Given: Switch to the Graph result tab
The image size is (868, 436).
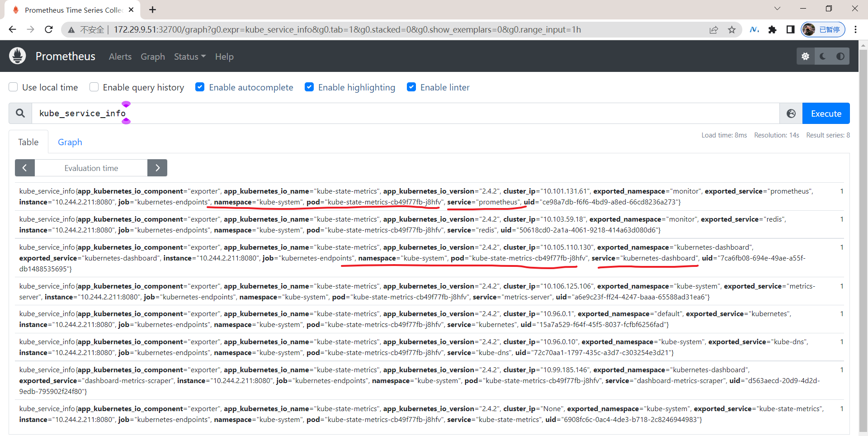Looking at the screenshot, I should coord(70,142).
